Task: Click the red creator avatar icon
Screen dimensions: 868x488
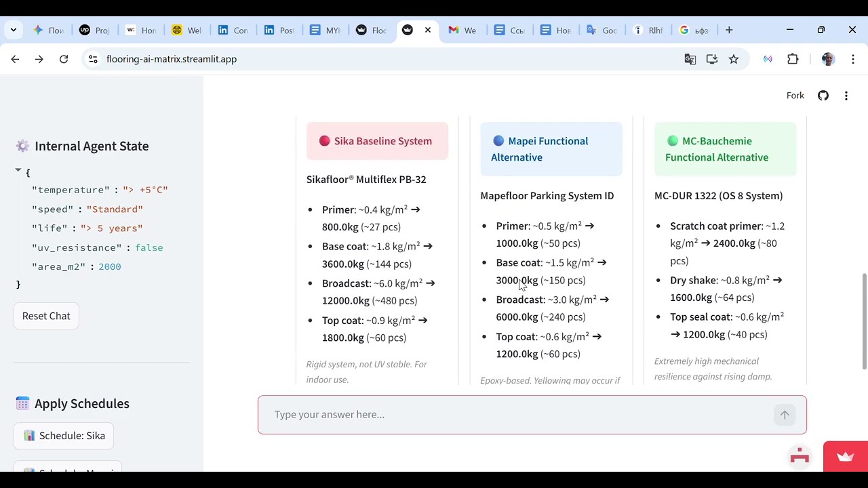Action: 800,456
